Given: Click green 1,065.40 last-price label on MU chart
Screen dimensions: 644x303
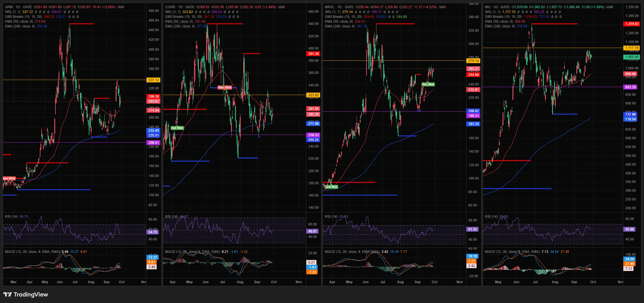Looking at the screenshot, I should 632,57.
